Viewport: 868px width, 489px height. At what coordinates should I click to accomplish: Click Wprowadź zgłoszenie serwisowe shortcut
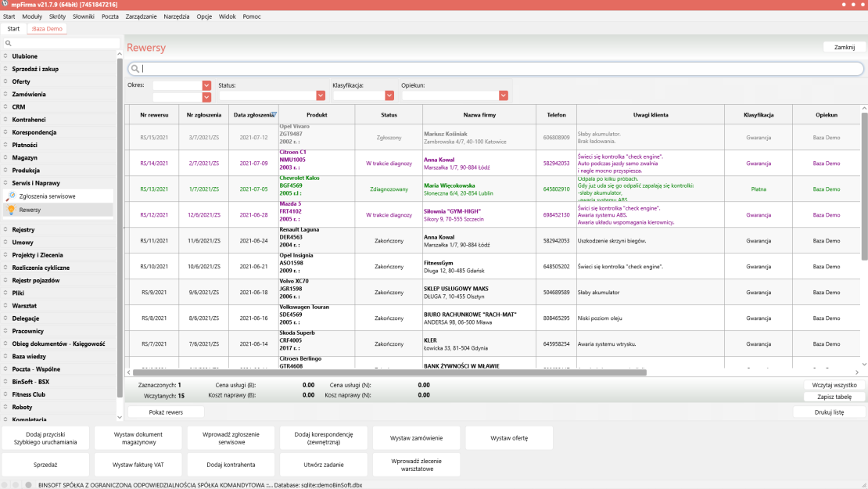[231, 438]
